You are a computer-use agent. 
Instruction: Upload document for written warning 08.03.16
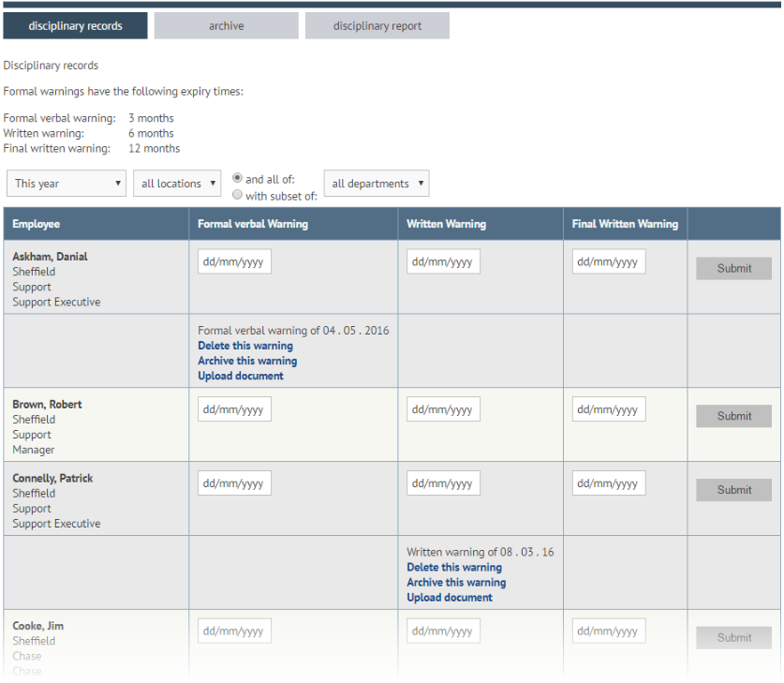click(x=450, y=597)
